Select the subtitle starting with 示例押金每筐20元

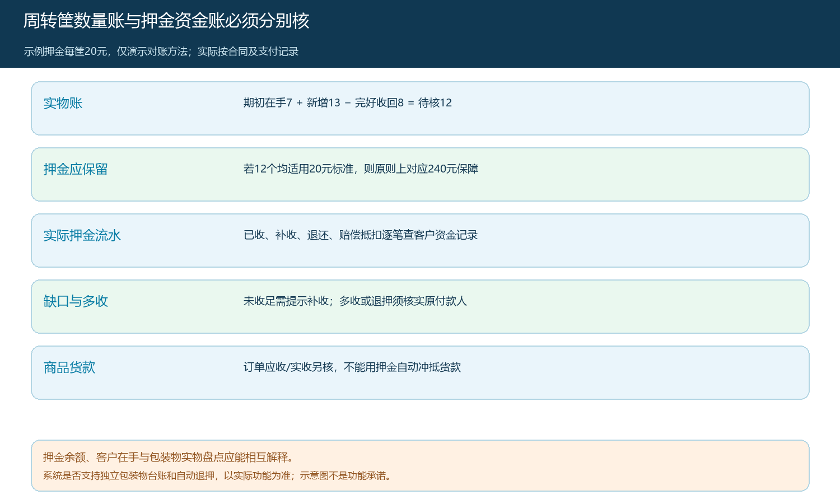(161, 52)
